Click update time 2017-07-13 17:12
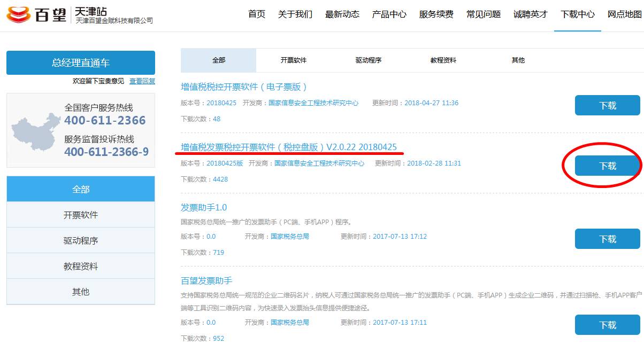The image size is (644, 352). [400, 237]
